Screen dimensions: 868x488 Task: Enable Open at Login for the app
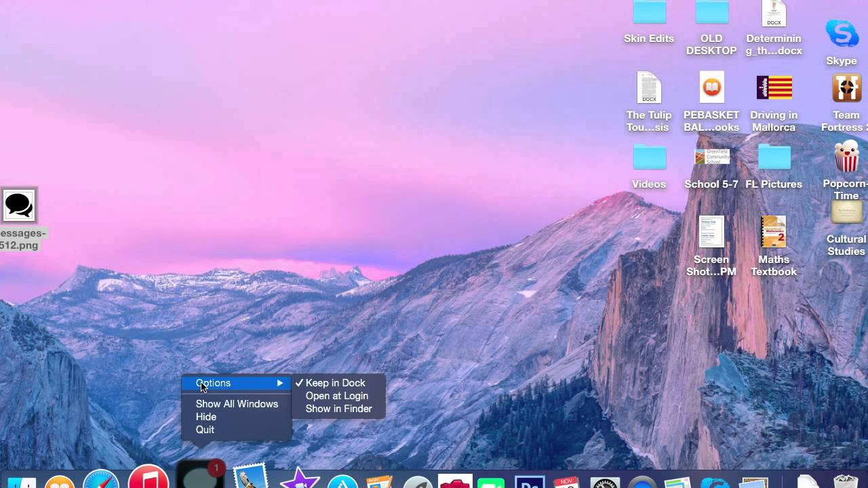coord(337,396)
